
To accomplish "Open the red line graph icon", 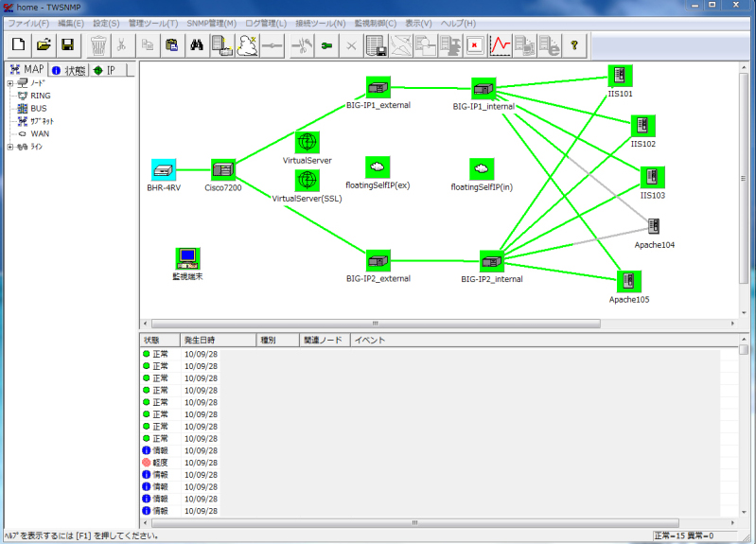I will tap(500, 44).
